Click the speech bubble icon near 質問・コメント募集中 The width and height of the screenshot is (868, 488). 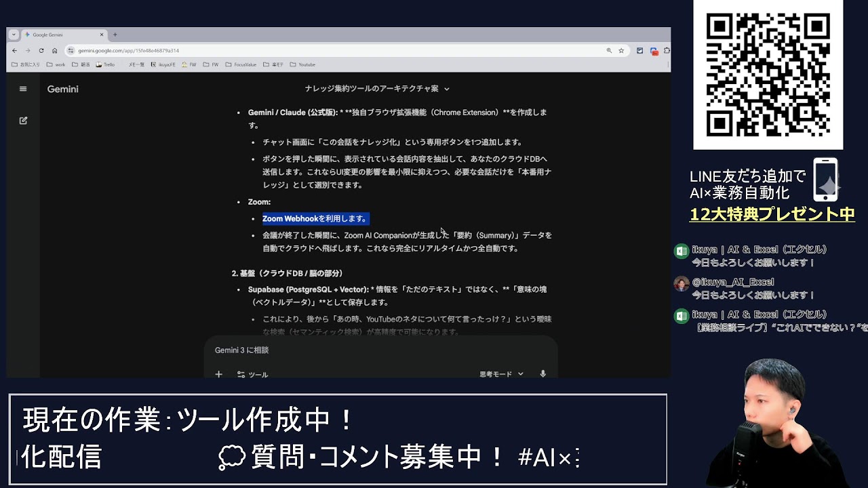click(232, 457)
